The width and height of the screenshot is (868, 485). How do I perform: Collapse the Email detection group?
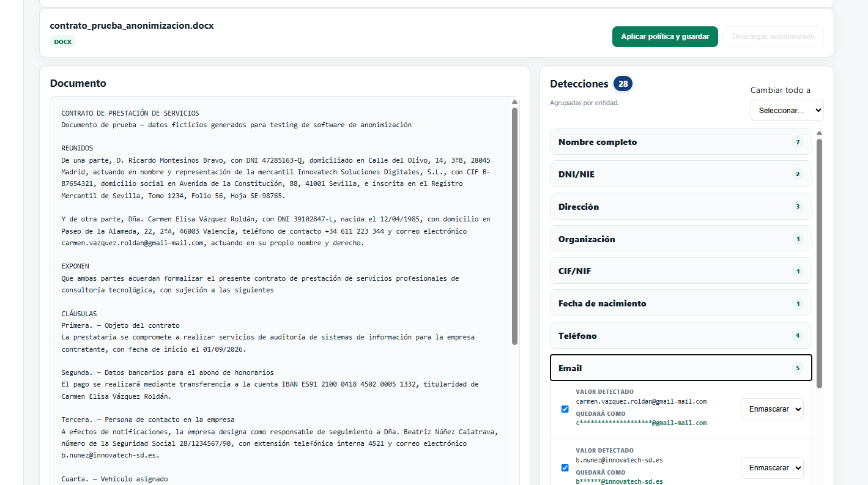click(x=681, y=368)
